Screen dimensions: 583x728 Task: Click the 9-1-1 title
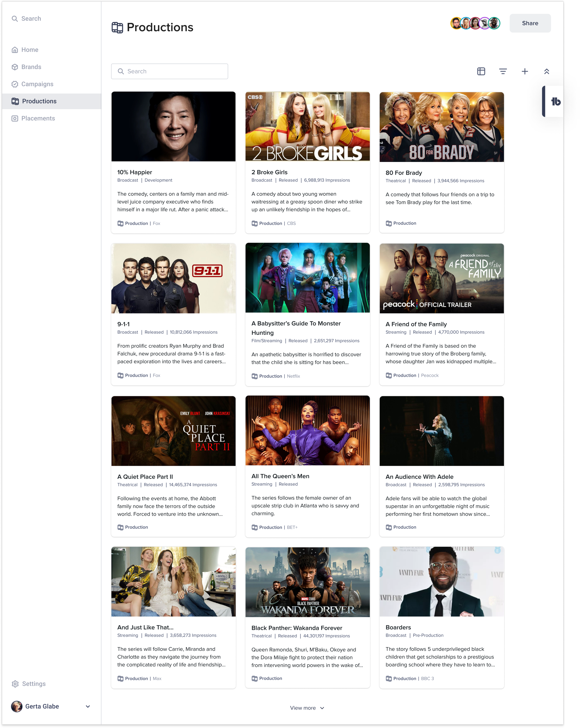[x=123, y=324]
